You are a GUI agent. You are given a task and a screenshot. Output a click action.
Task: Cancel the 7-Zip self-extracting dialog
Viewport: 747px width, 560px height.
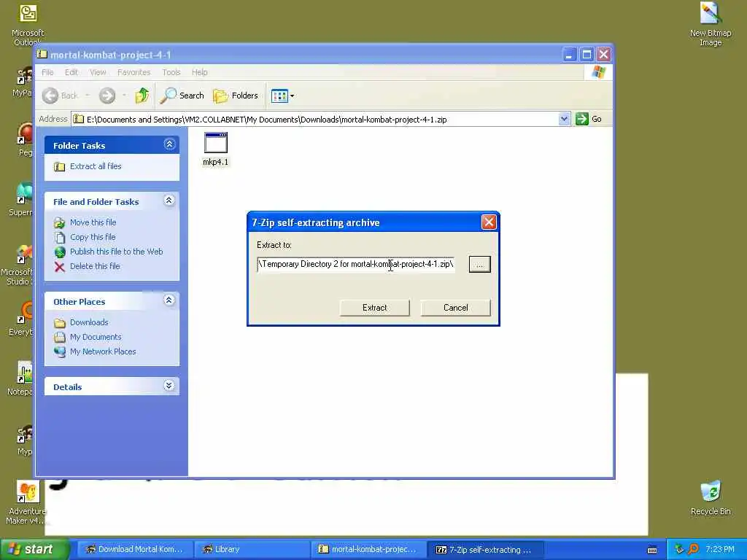[x=455, y=308]
